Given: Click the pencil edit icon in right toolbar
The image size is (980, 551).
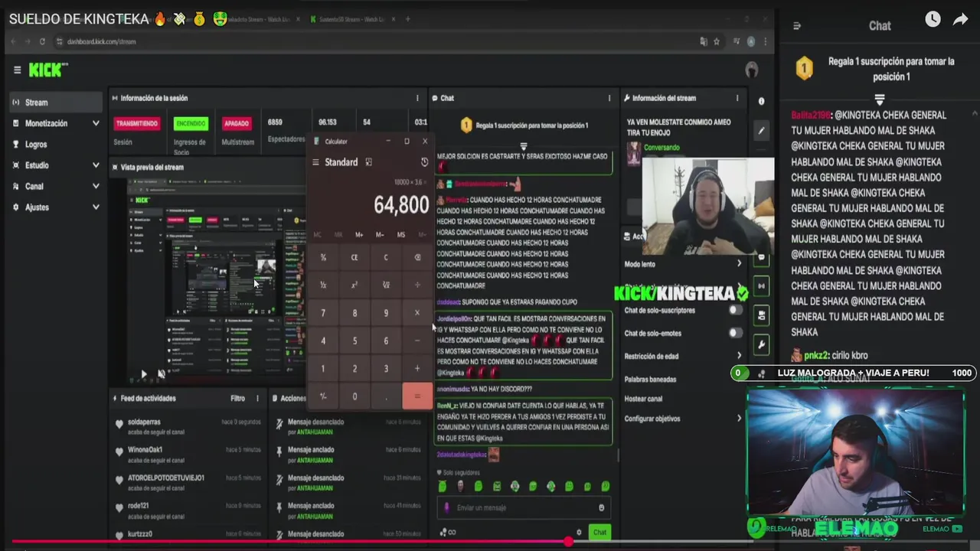Looking at the screenshot, I should [x=761, y=131].
